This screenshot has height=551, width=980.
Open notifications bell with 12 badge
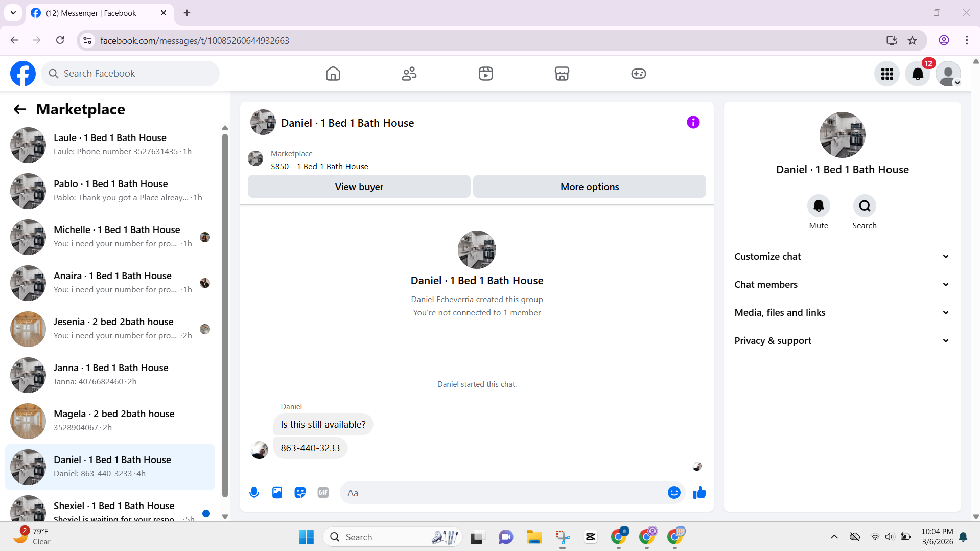[918, 74]
